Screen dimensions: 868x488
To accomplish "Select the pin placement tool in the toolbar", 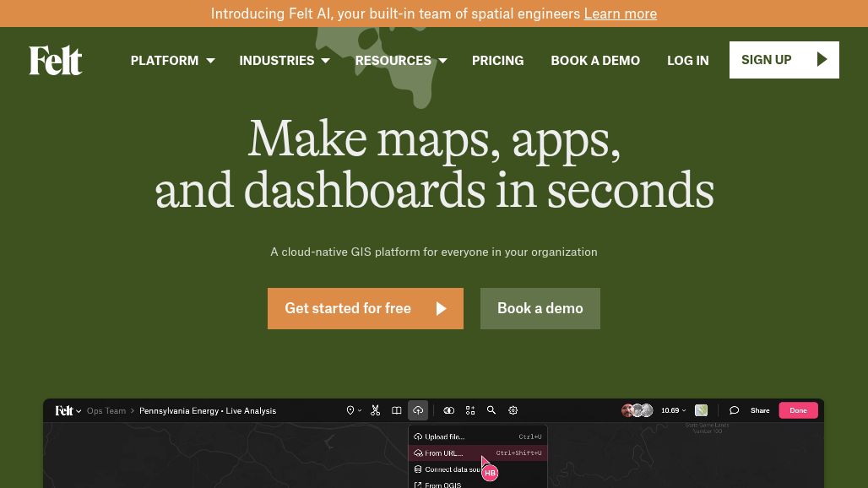I will pyautogui.click(x=351, y=410).
